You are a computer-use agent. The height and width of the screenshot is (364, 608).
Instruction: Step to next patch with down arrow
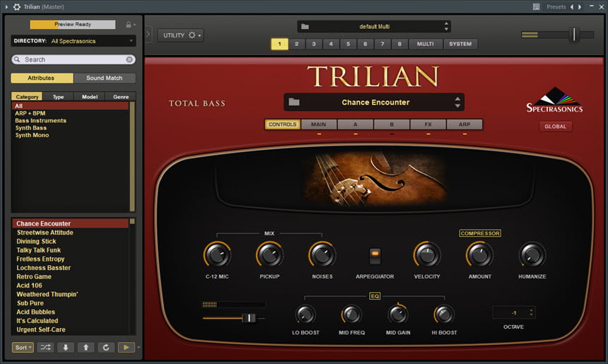pyautogui.click(x=66, y=347)
